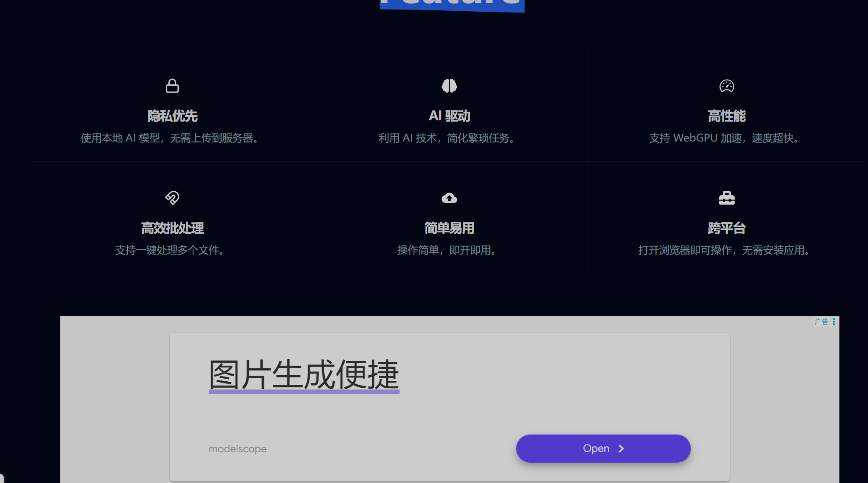Click the 高效批处理 feature heading
868x483 pixels.
(172, 228)
